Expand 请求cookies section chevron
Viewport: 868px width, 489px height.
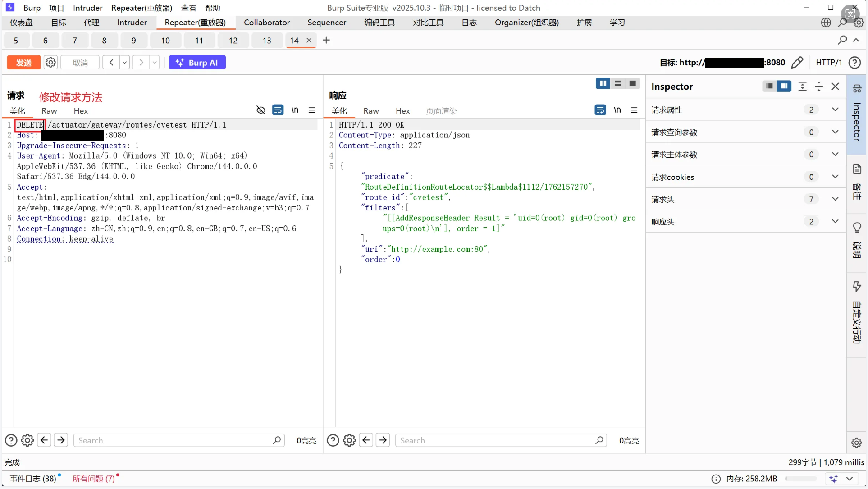pos(835,177)
